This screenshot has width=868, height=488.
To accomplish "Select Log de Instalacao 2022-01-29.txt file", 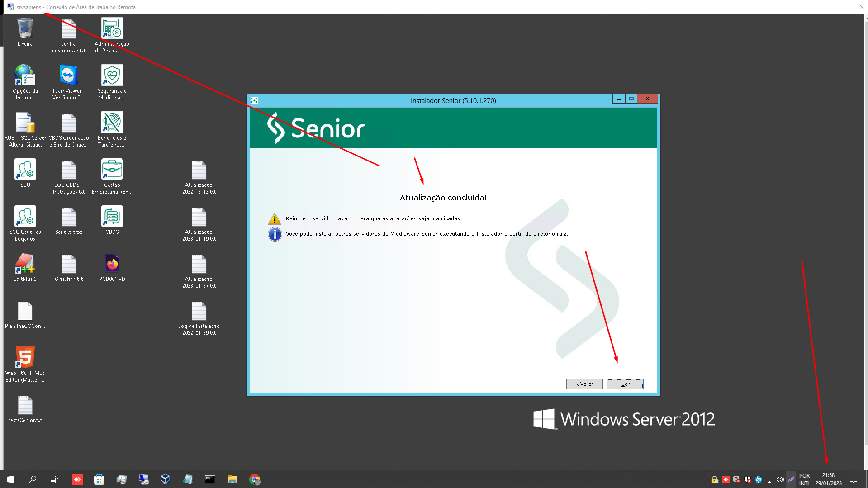I will pos(199,318).
